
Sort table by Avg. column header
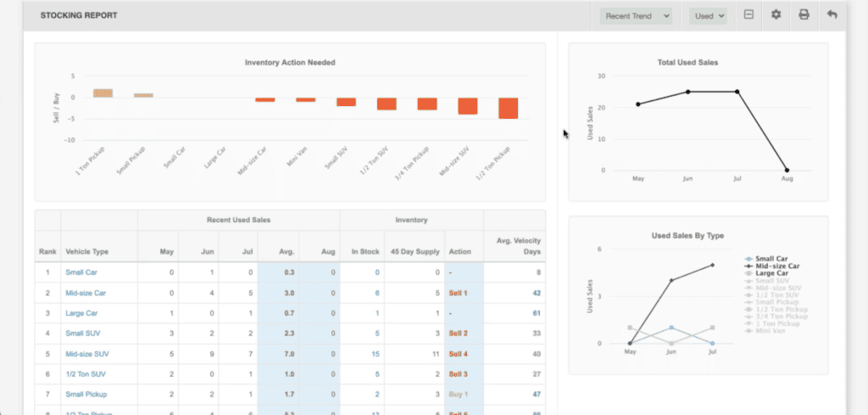[x=287, y=251]
